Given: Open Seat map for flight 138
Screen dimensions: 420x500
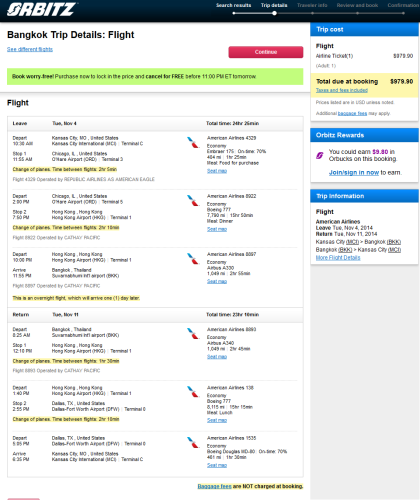Looking at the screenshot, I should tap(217, 420).
